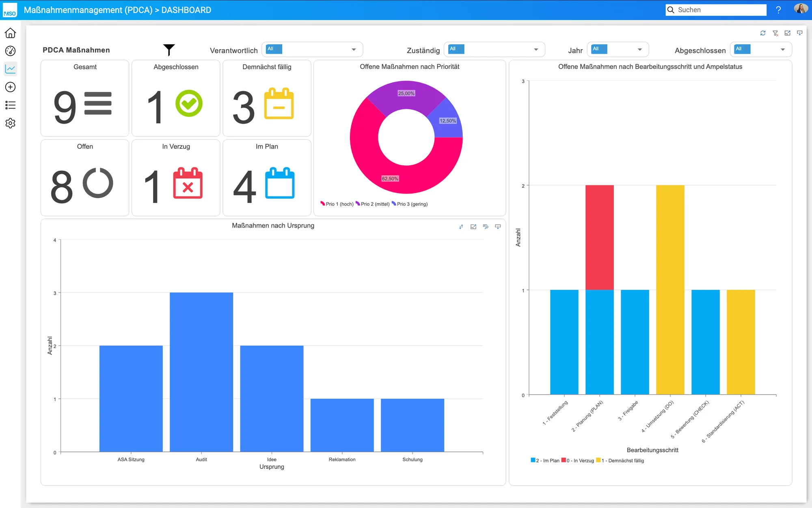
Task: Click the Gesamt tile title
Action: [85, 67]
